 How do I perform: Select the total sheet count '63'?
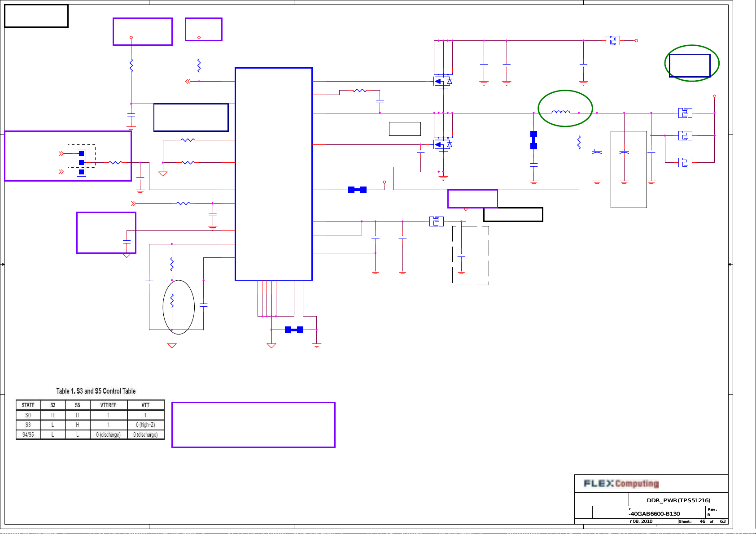click(723, 521)
